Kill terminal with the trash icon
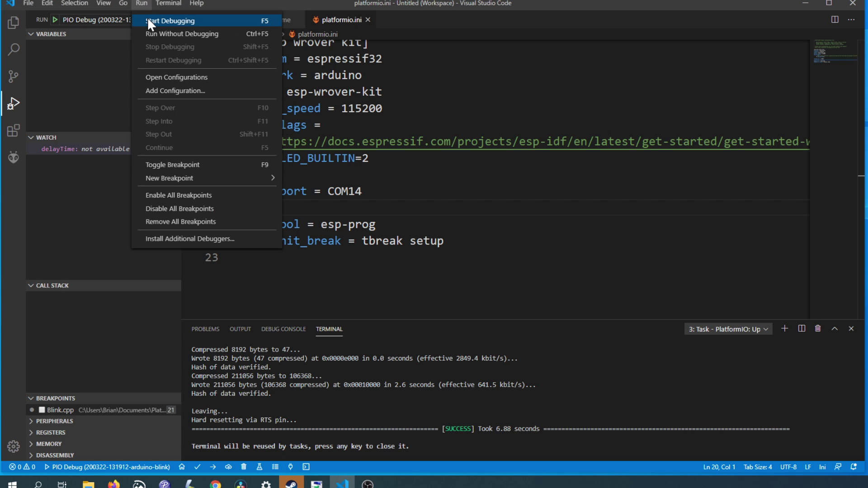This screenshot has height=488, width=868. pyautogui.click(x=818, y=328)
